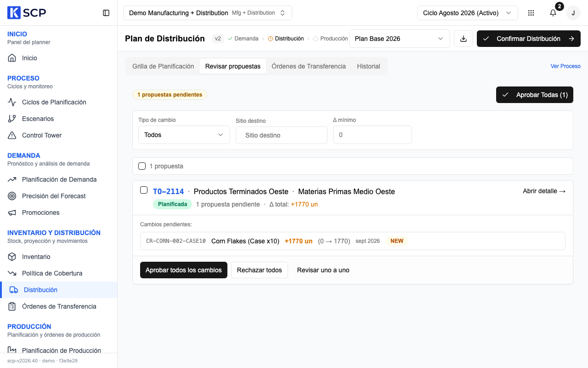The width and height of the screenshot is (588, 368).
Task: Open the apps grid icon
Action: pos(531,13)
